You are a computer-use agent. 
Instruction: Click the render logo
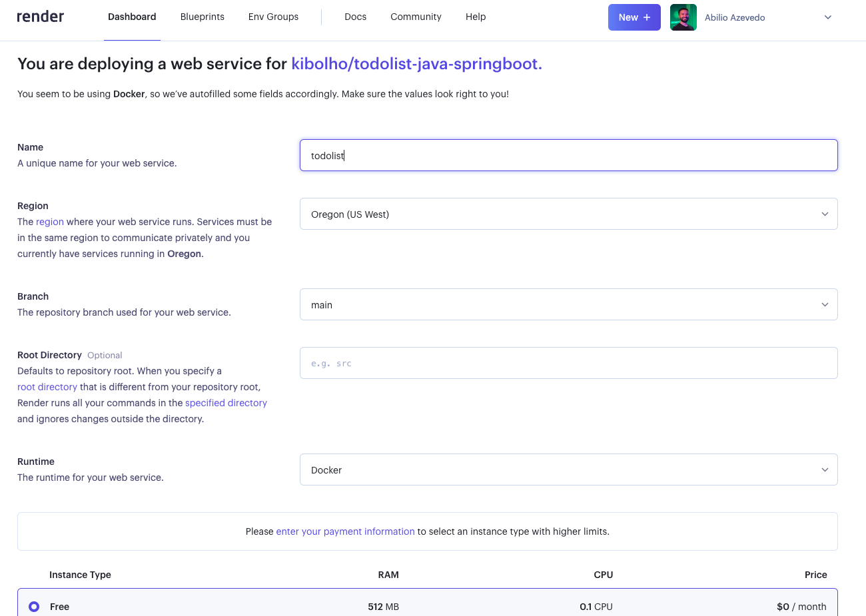[41, 17]
